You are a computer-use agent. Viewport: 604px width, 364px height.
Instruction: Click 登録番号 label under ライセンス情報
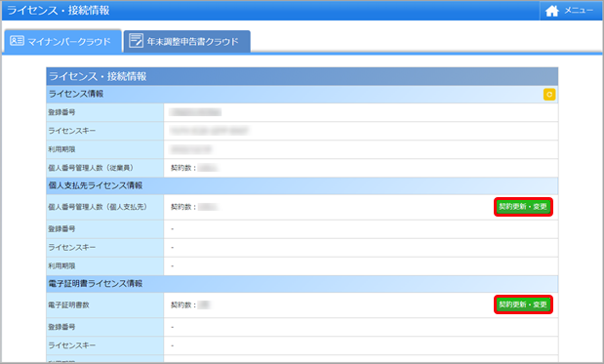pos(61,112)
